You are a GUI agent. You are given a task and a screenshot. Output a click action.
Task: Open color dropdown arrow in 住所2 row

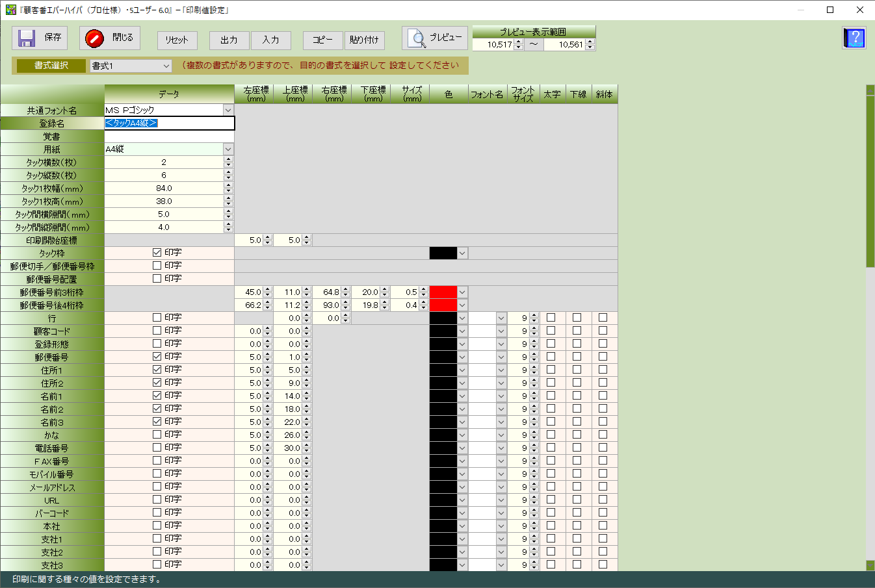coord(462,383)
